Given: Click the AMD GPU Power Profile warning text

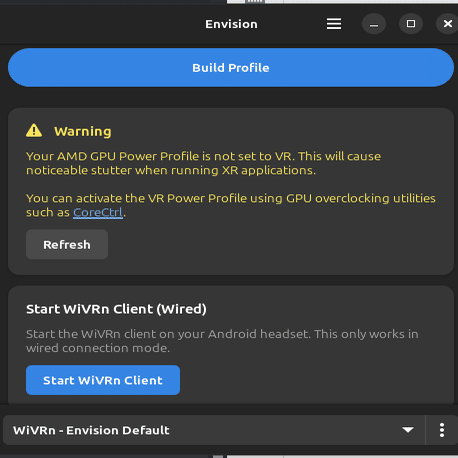Looking at the screenshot, I should [203, 163].
